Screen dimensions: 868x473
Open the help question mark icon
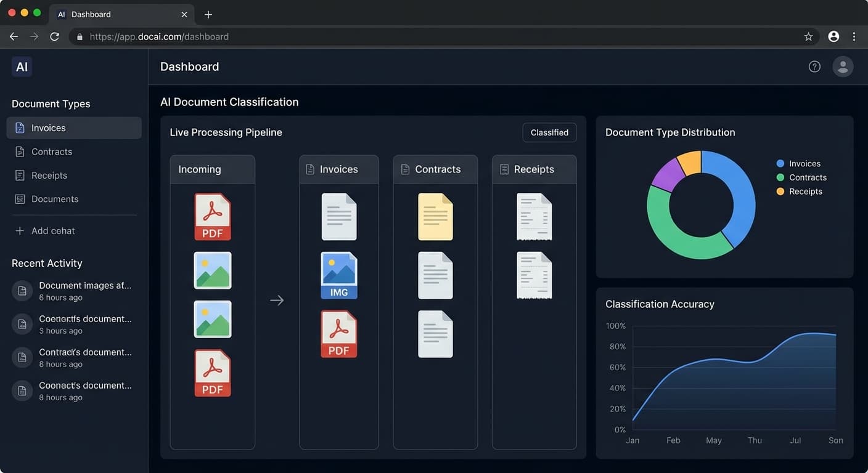[x=814, y=67]
